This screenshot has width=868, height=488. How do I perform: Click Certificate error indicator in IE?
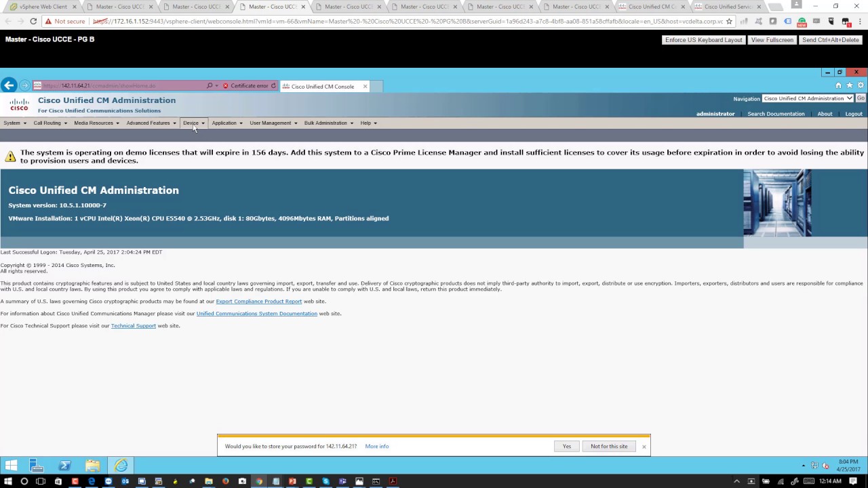[245, 86]
